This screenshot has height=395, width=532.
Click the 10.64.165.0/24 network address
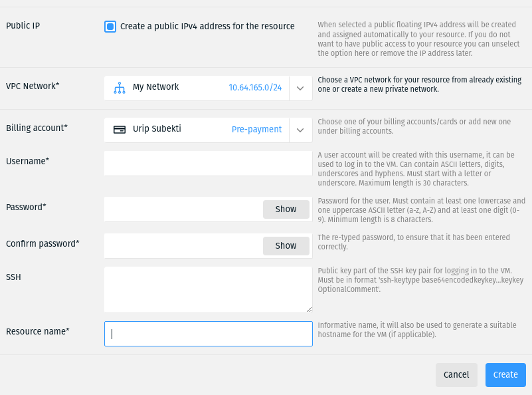(255, 88)
